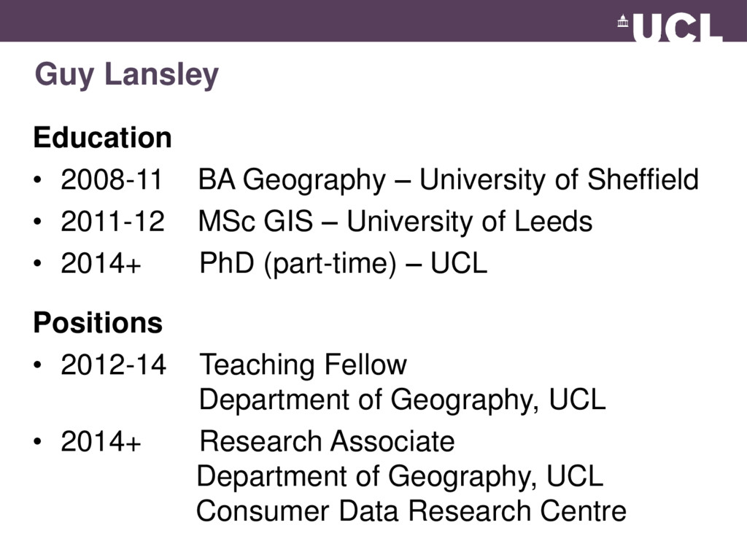
Task: Click the 'Positions' section heading
Action: [98, 322]
